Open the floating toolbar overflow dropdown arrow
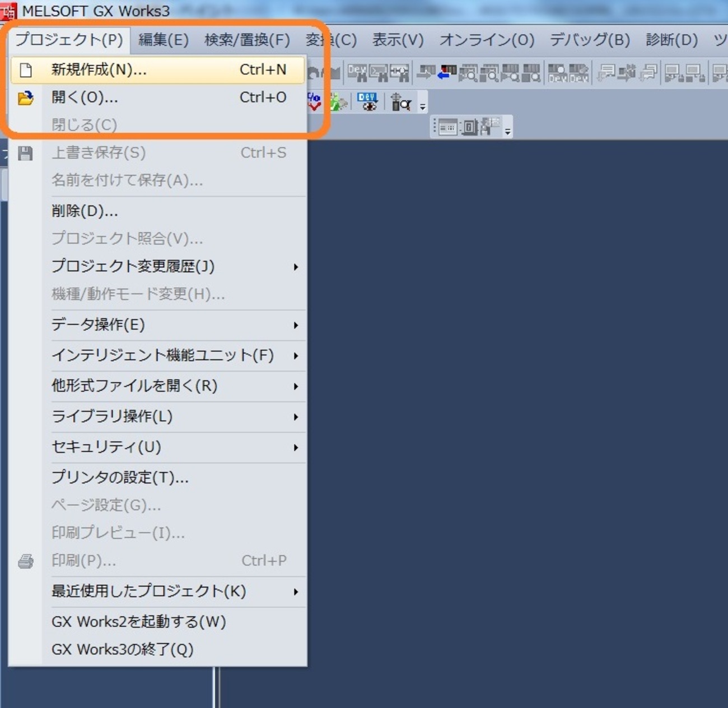728x708 pixels. pos(507,132)
